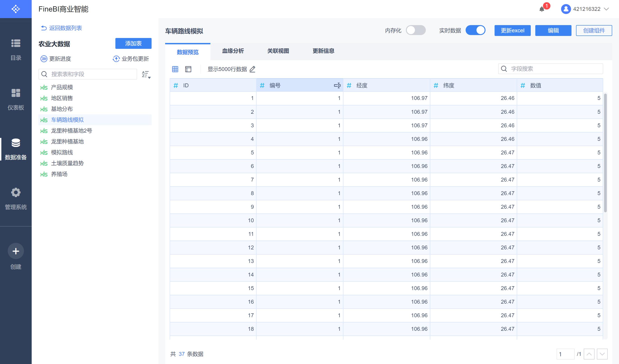This screenshot has width=619, height=364.
Task: Open the table sort order dropdown
Action: [146, 74]
